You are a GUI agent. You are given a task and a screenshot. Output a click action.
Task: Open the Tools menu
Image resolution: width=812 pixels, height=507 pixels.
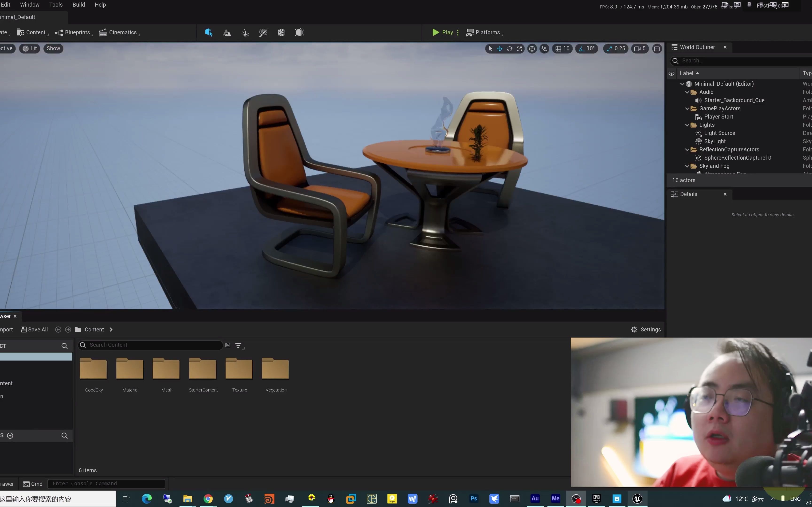coord(56,5)
